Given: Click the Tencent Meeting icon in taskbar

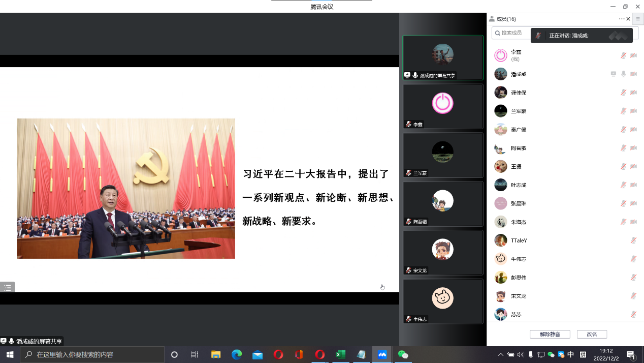Looking at the screenshot, I should 382,354.
